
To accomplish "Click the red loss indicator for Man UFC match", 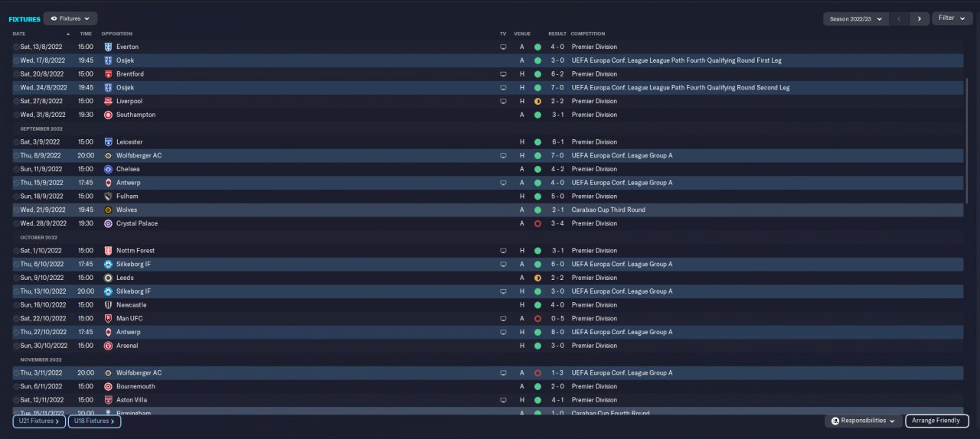I will [537, 318].
